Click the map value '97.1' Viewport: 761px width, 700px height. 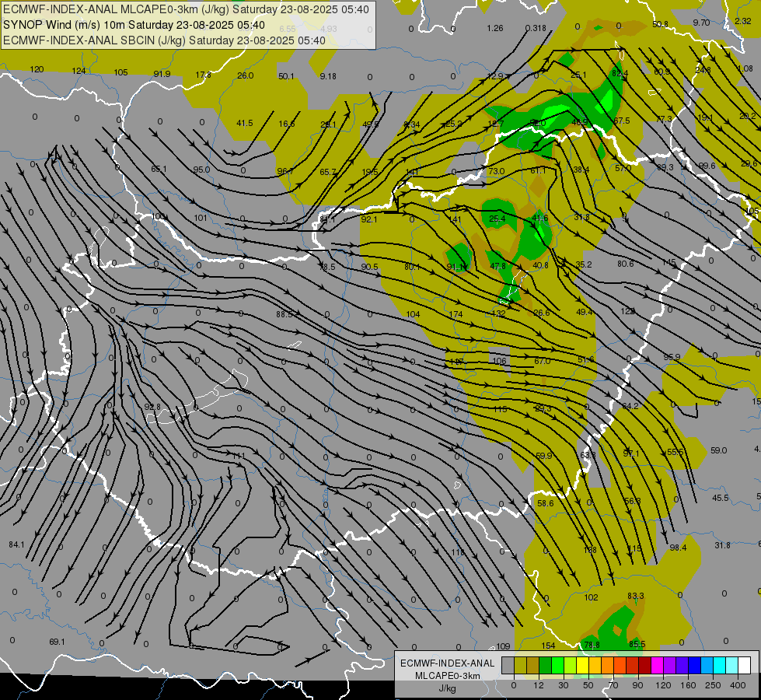click(x=631, y=453)
